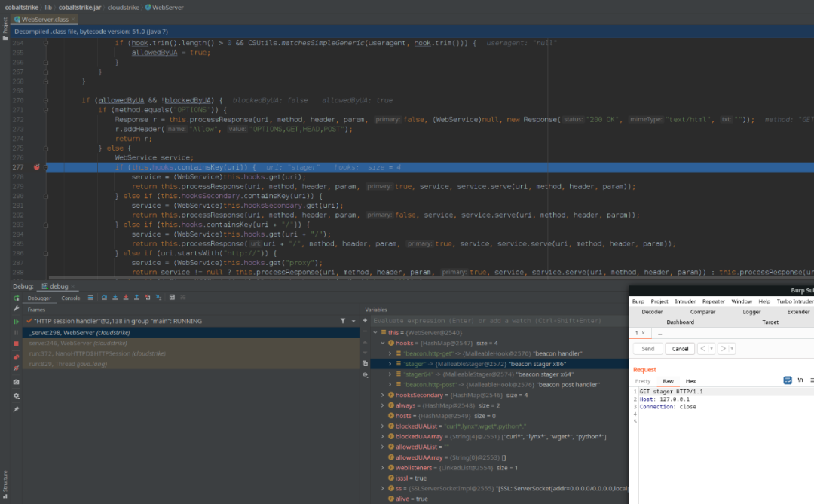
Task: Click next request arrow in Burp
Action: (x=723, y=349)
